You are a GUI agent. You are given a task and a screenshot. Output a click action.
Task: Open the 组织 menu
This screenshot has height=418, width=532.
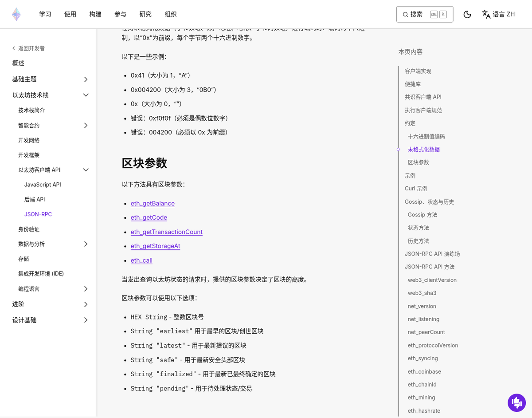click(171, 14)
